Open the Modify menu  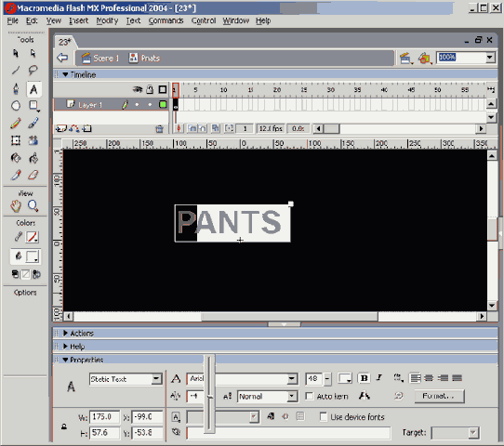[107, 20]
